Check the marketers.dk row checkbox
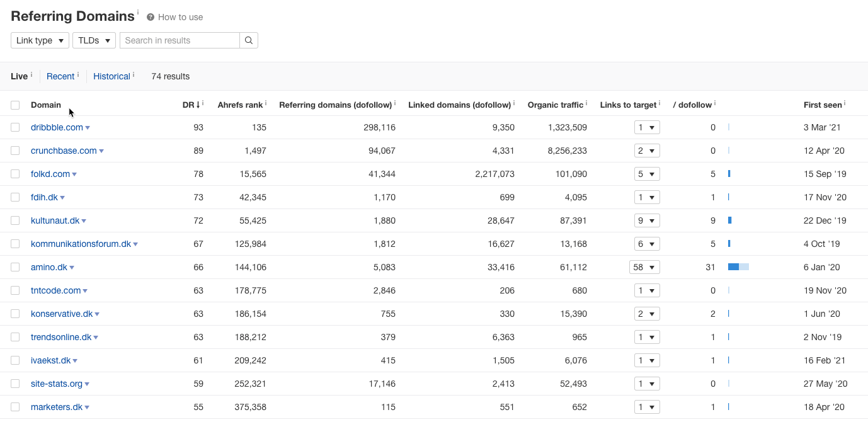This screenshot has width=868, height=422. (x=15, y=407)
